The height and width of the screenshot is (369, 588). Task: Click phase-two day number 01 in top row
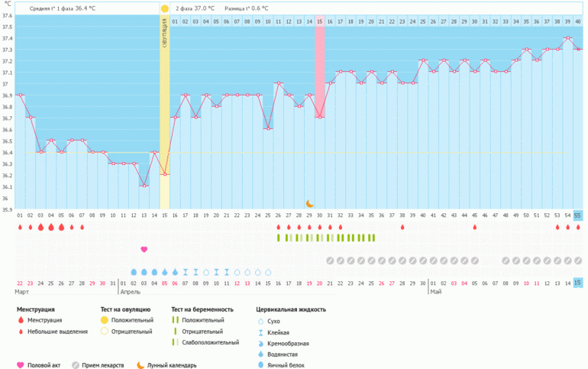pos(175,21)
